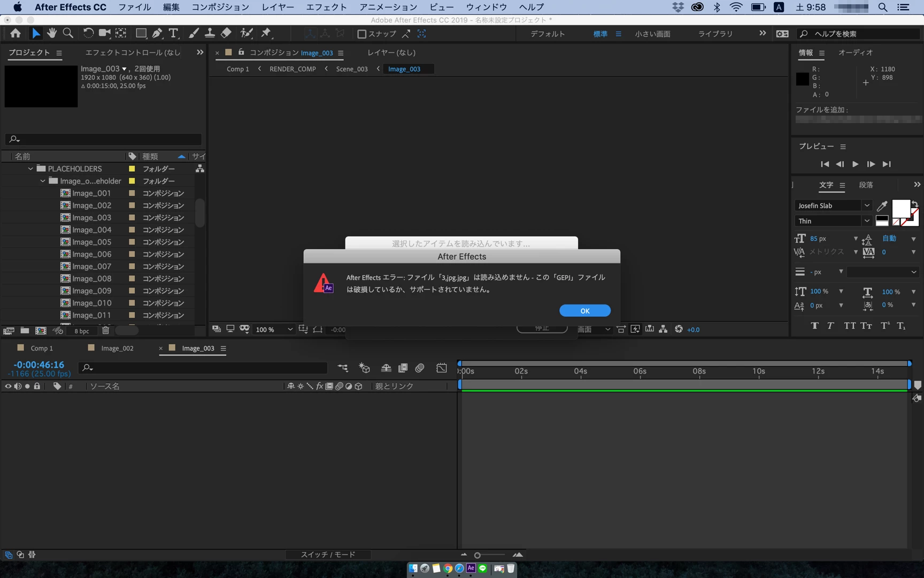
Task: Select the Selection (arrow) tool
Action: point(36,33)
